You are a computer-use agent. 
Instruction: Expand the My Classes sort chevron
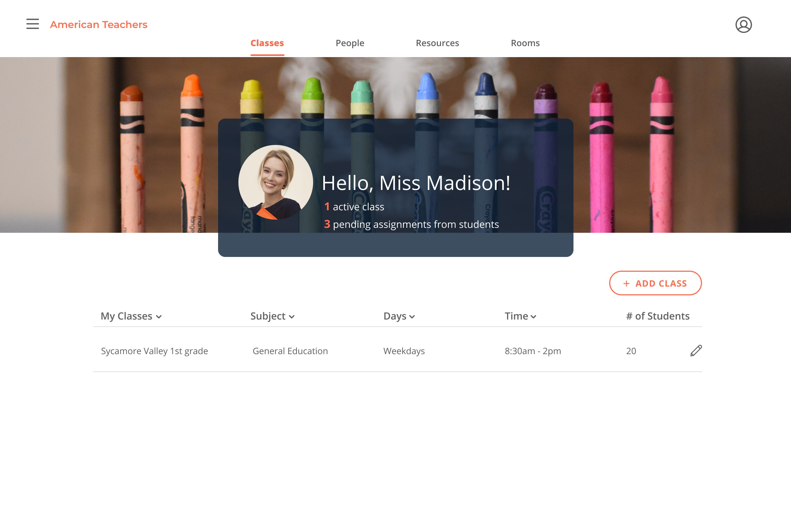159,317
